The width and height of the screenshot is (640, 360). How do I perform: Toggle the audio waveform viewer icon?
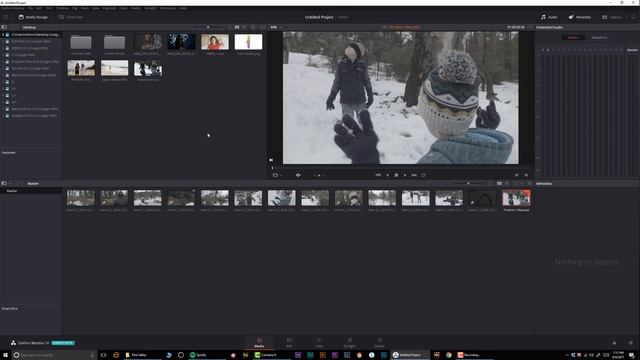(298, 175)
